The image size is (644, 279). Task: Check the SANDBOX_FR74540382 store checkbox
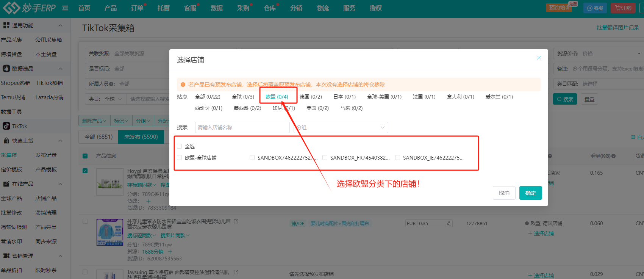tap(325, 157)
